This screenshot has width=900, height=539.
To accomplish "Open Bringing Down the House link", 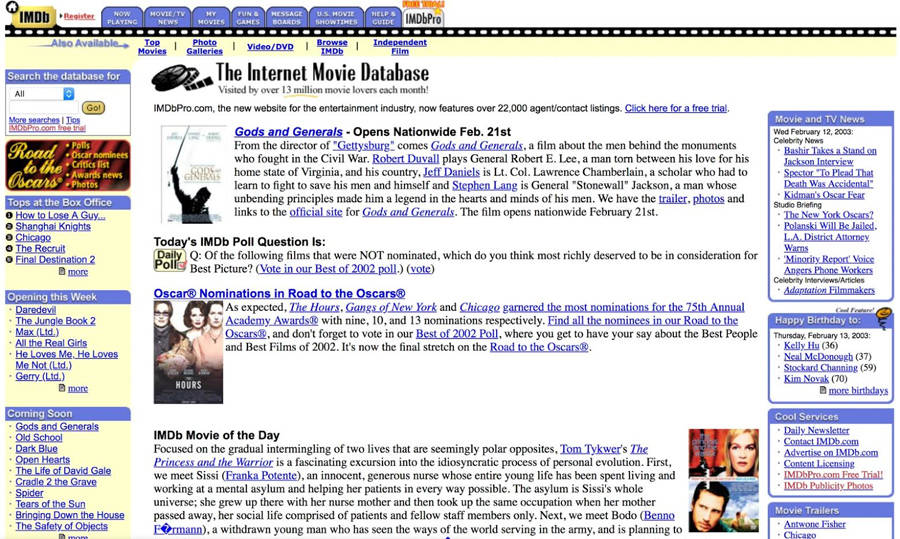I will coord(70,515).
